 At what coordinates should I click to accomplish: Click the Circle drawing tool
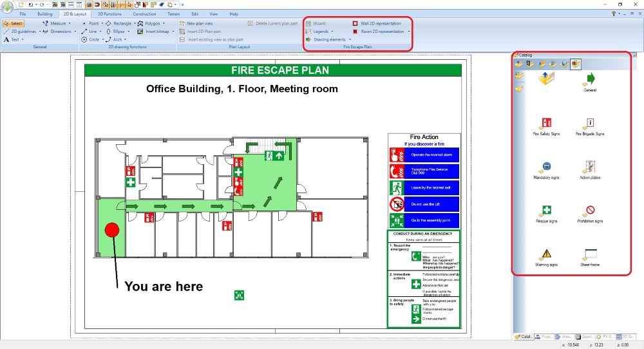pyautogui.click(x=90, y=40)
